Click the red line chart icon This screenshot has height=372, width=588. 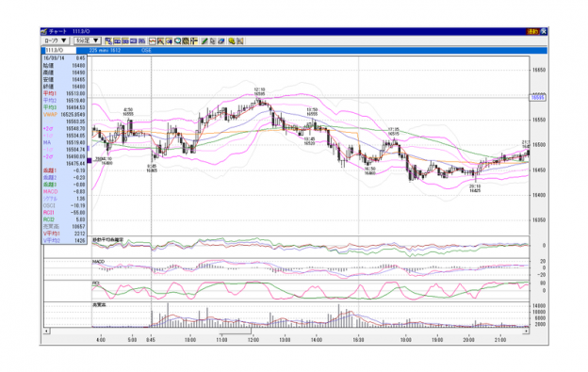(153, 40)
